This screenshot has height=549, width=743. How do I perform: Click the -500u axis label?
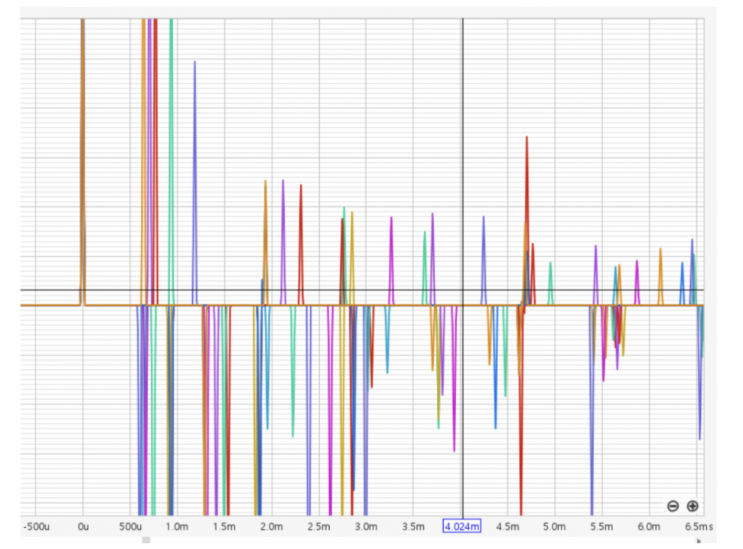coord(36,527)
